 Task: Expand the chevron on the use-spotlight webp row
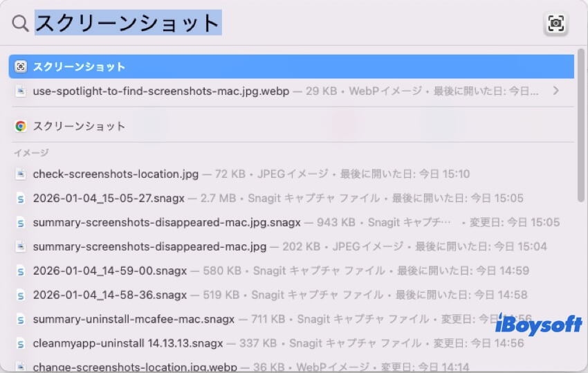pyautogui.click(x=556, y=91)
